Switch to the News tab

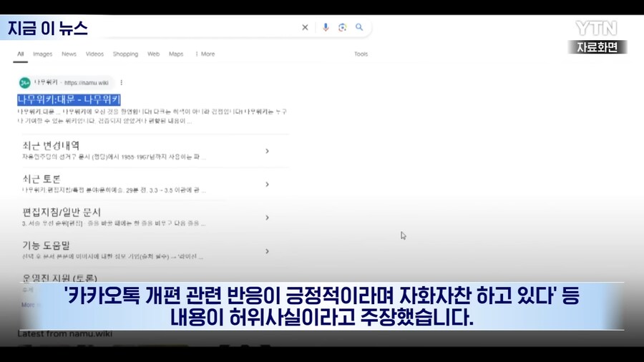(69, 54)
